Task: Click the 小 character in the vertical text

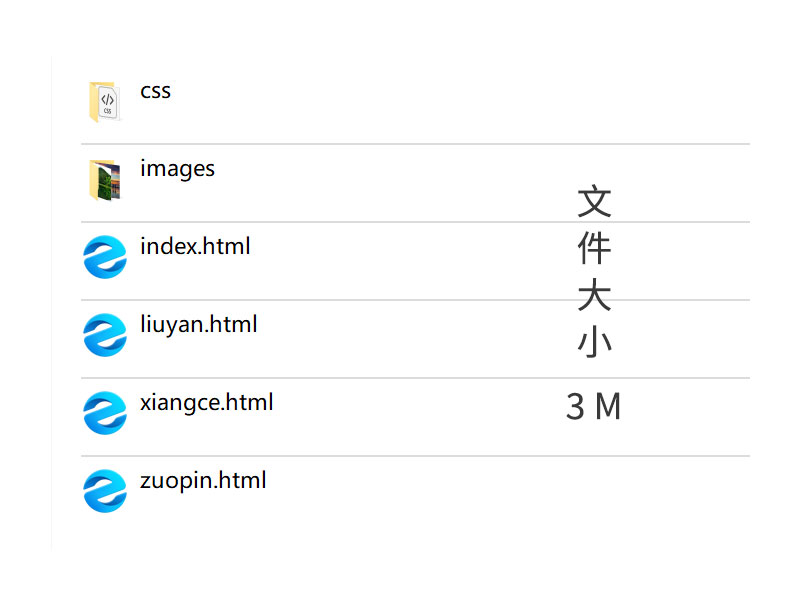Action: (594, 343)
